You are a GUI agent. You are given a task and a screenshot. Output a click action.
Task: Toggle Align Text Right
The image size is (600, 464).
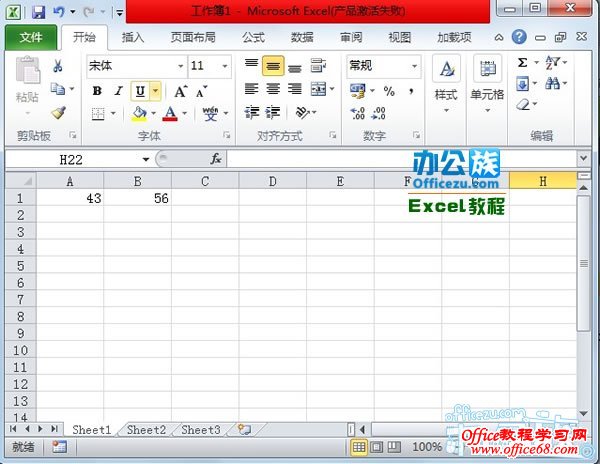coord(295,89)
